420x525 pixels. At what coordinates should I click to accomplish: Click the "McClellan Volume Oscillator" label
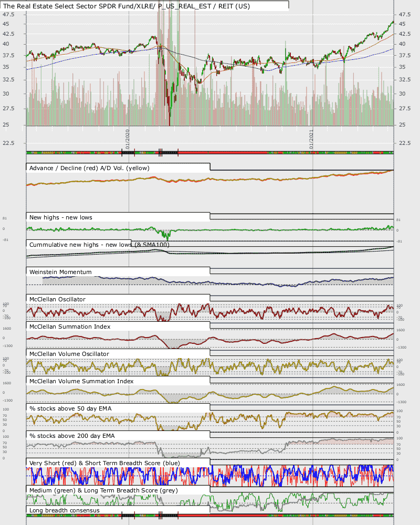pos(69,354)
